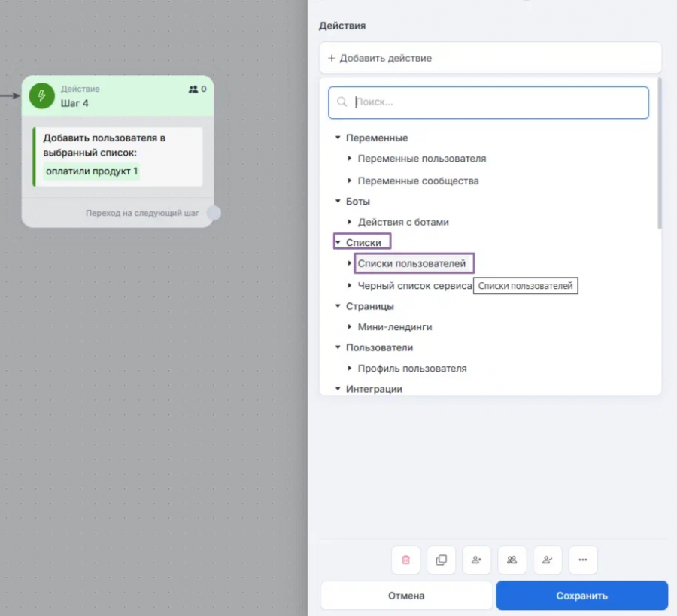Image resolution: width=677 pixels, height=616 pixels.
Task: Click the add user icon button
Action: click(x=476, y=560)
